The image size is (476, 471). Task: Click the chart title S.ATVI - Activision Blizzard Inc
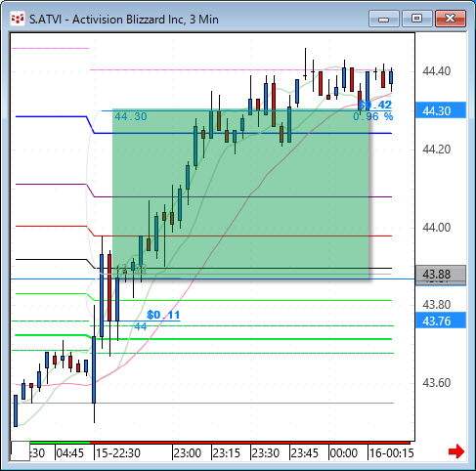(x=124, y=20)
